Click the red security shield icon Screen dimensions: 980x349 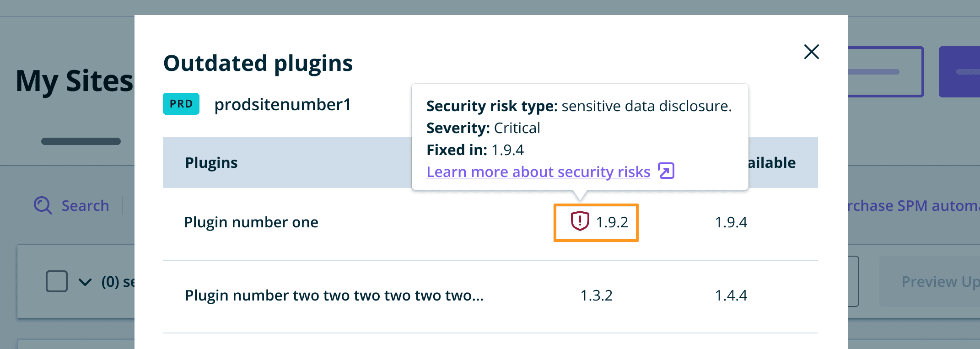579,221
